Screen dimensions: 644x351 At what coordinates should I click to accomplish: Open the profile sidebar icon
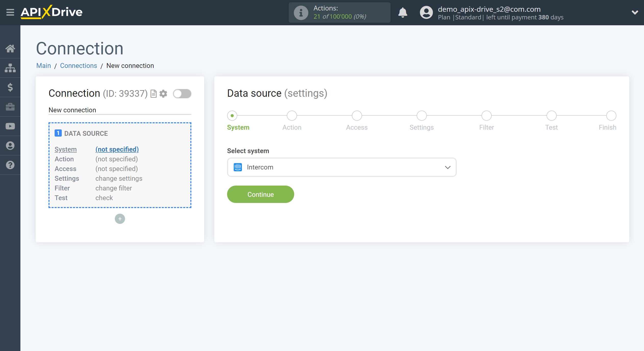pyautogui.click(x=10, y=146)
